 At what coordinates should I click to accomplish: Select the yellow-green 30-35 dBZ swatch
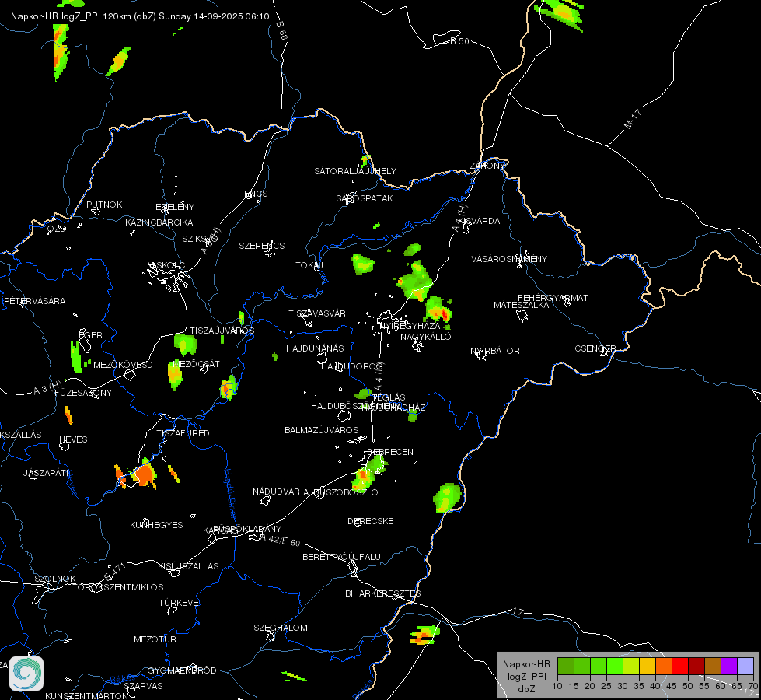pyautogui.click(x=631, y=667)
